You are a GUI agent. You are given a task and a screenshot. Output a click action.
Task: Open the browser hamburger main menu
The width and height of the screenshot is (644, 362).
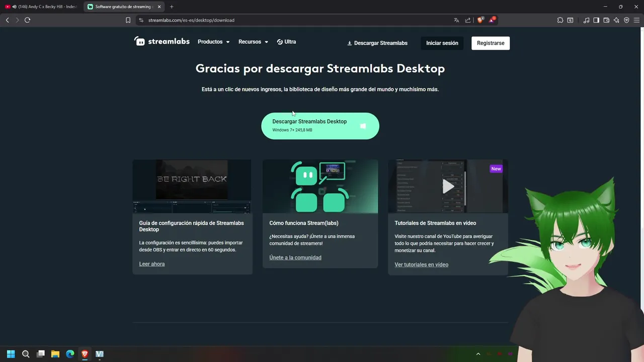click(x=636, y=20)
